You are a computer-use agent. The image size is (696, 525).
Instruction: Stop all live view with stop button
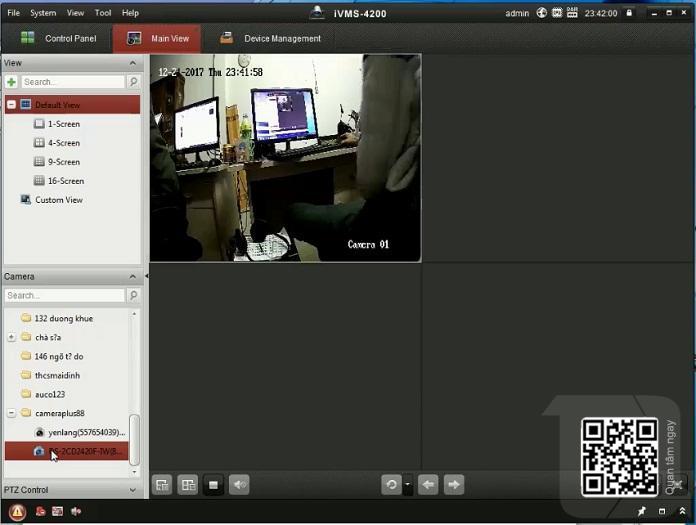click(214, 485)
